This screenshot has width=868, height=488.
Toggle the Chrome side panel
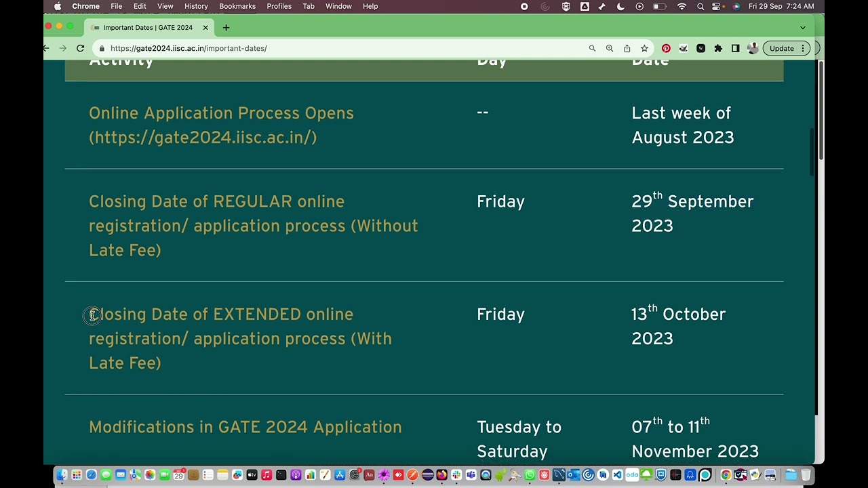coord(736,48)
